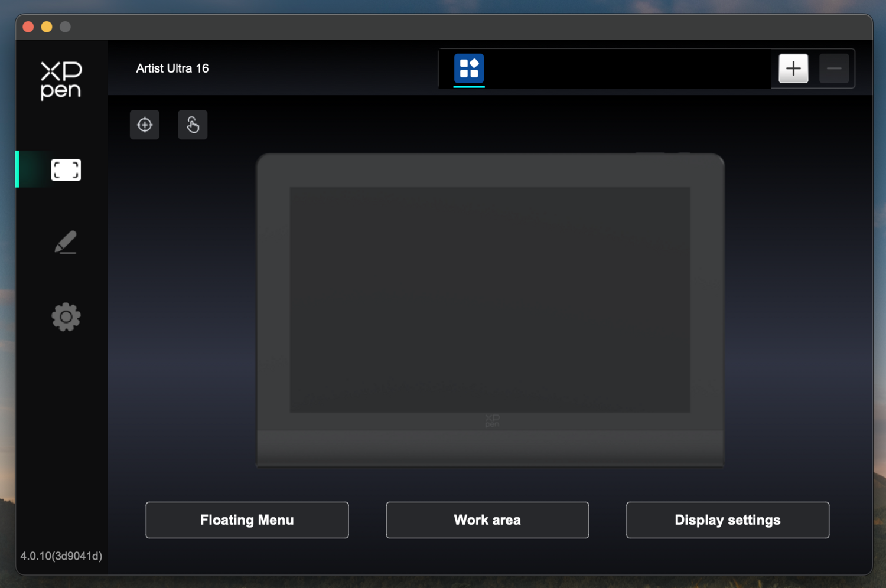
Task: Switch to the pen settings sidebar icon
Action: (x=66, y=243)
